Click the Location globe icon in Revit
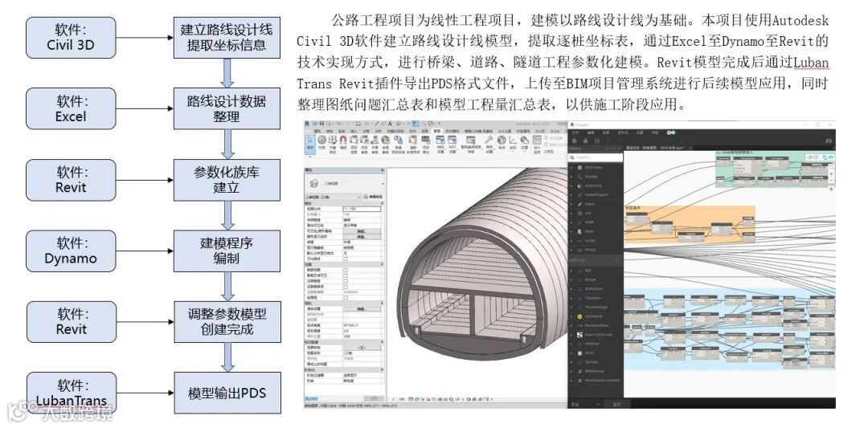The height and width of the screenshot is (428, 868). pyautogui.click(x=502, y=143)
